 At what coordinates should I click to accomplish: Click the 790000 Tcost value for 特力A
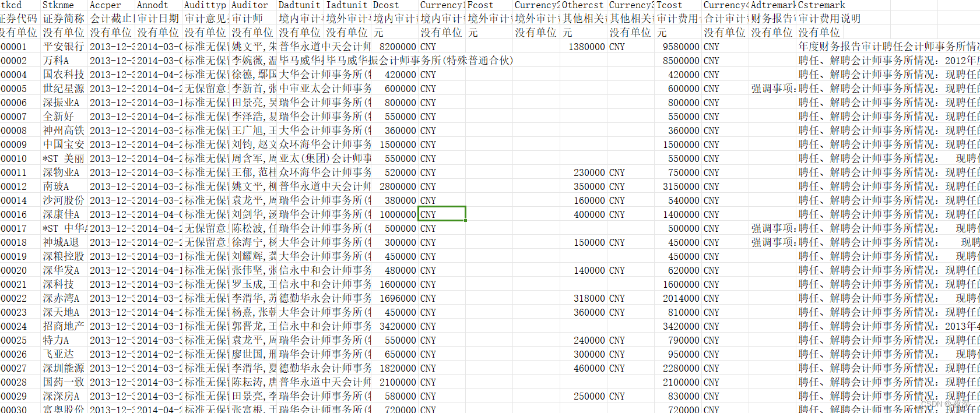pyautogui.click(x=678, y=340)
